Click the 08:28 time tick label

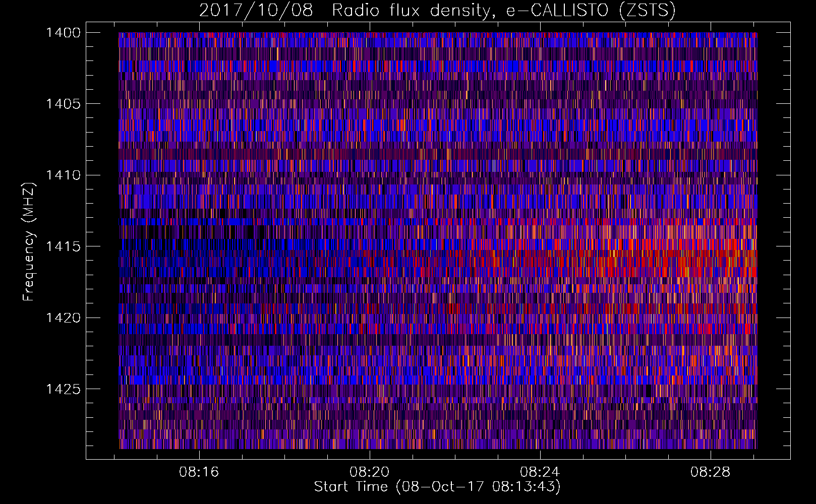(x=711, y=472)
